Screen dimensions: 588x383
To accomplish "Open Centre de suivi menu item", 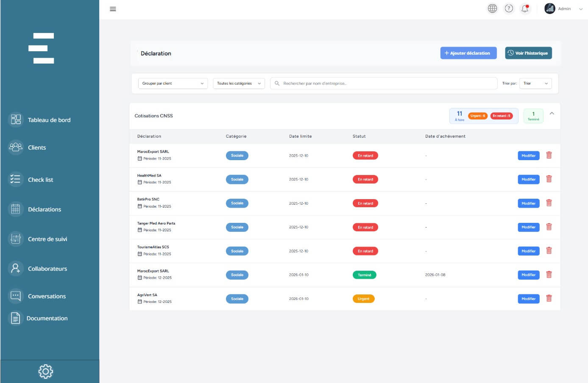I will tap(47, 239).
